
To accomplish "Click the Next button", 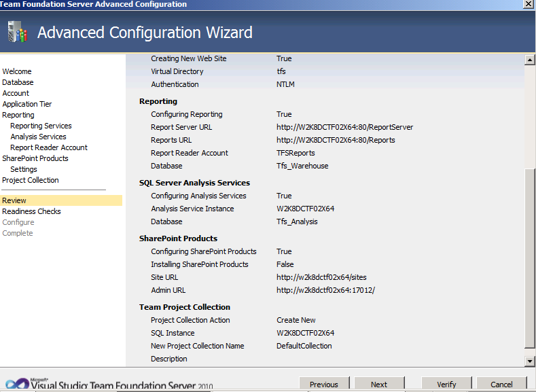I will pos(379,384).
